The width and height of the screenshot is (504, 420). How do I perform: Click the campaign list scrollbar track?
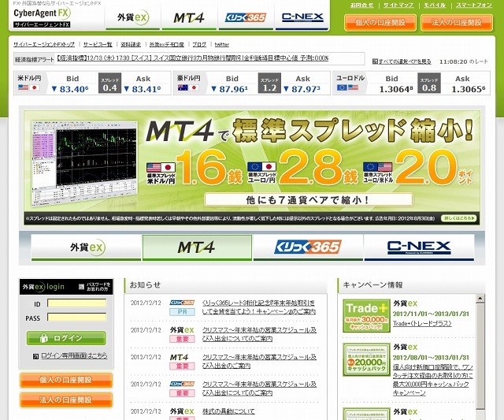(480, 361)
